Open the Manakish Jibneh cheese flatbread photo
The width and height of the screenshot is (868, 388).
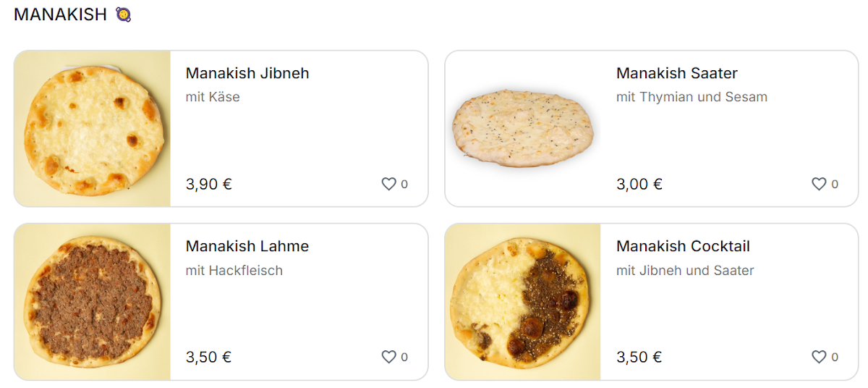coord(93,129)
